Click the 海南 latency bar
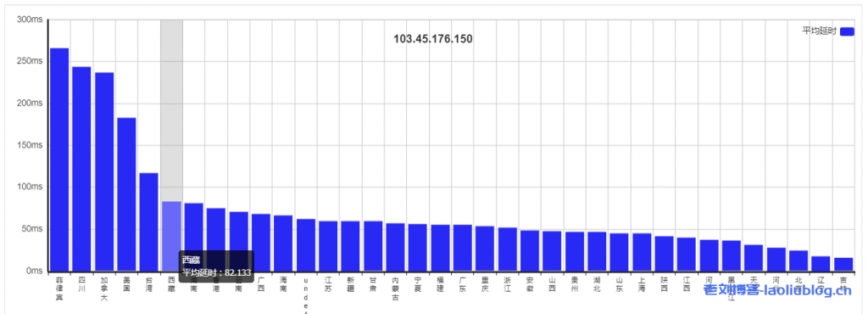Image resolution: width=868 pixels, height=314 pixels. (283, 243)
